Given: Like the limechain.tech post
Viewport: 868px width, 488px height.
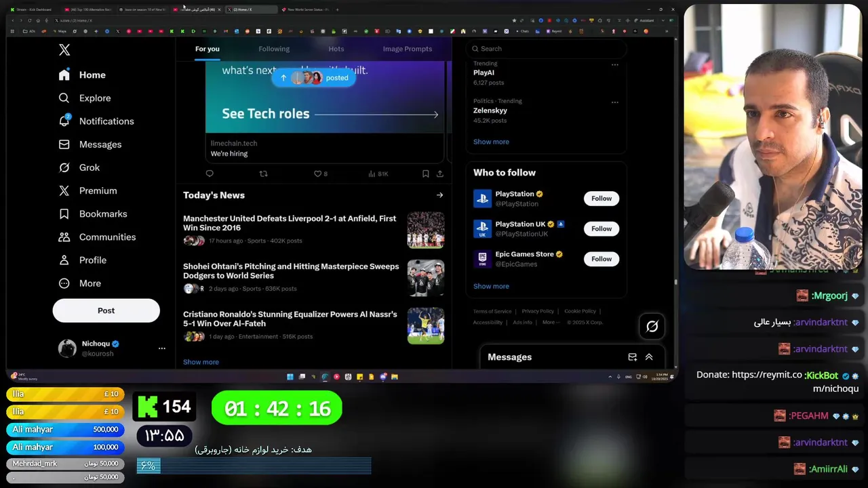Looking at the screenshot, I should [x=320, y=174].
